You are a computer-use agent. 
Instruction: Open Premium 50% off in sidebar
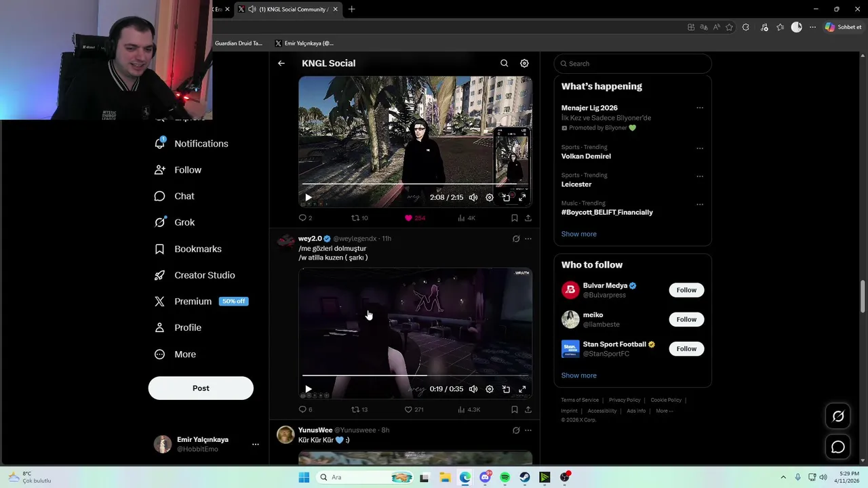coord(202,302)
